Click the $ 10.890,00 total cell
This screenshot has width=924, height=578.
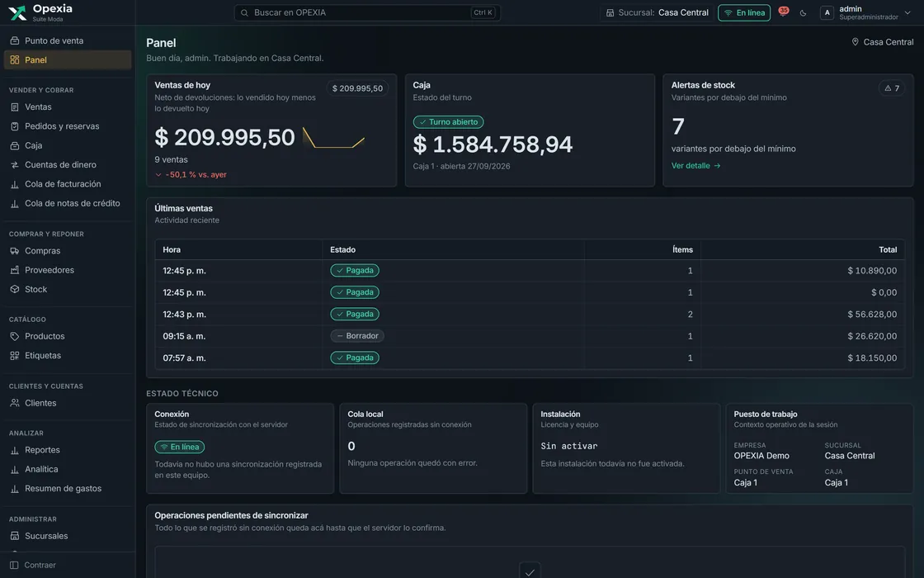point(872,271)
